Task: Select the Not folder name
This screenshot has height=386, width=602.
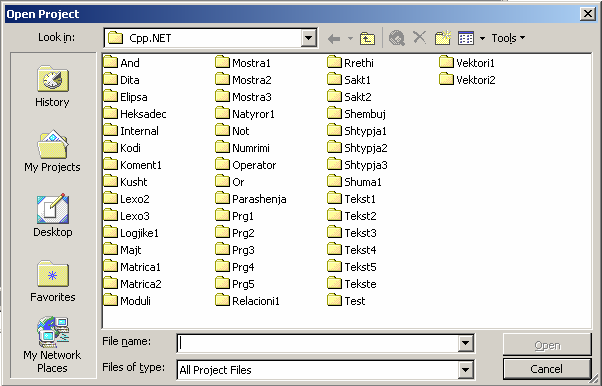Action: tap(241, 131)
